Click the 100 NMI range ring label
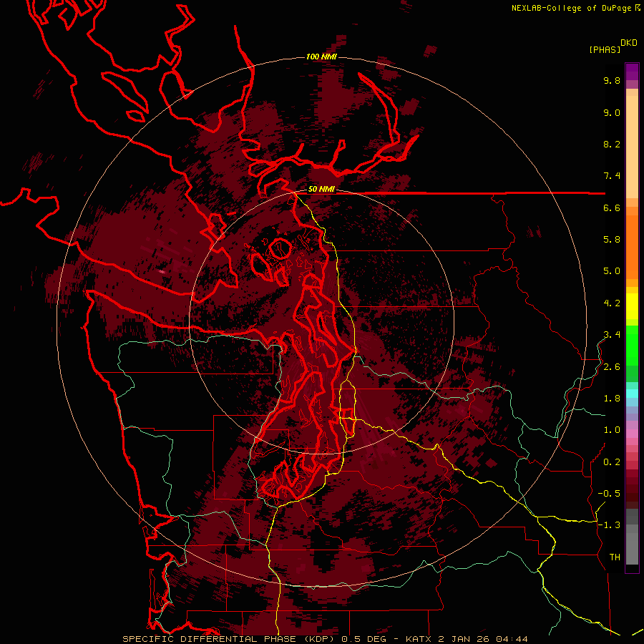The image size is (644, 644). pos(321,57)
